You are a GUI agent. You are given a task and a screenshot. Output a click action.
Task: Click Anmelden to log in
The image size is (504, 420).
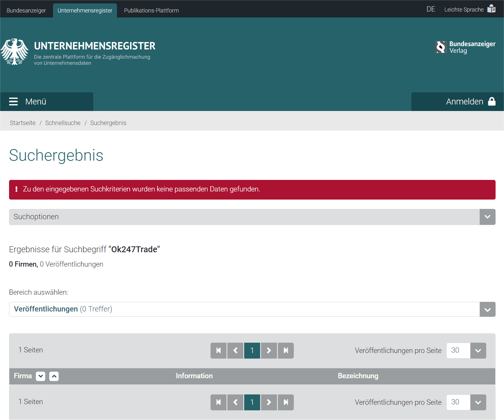click(x=464, y=102)
